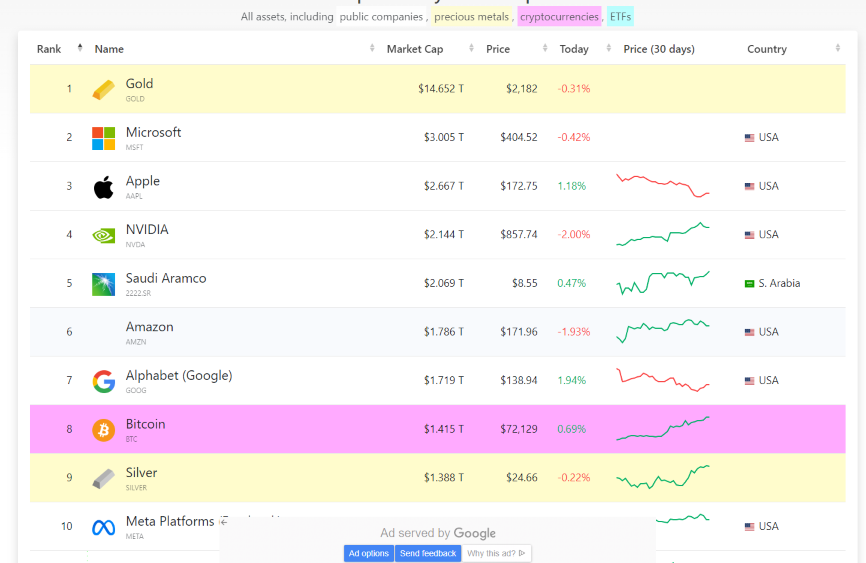Click Alphabet's 30-day price chart
The height and width of the screenshot is (563, 866).
click(663, 380)
